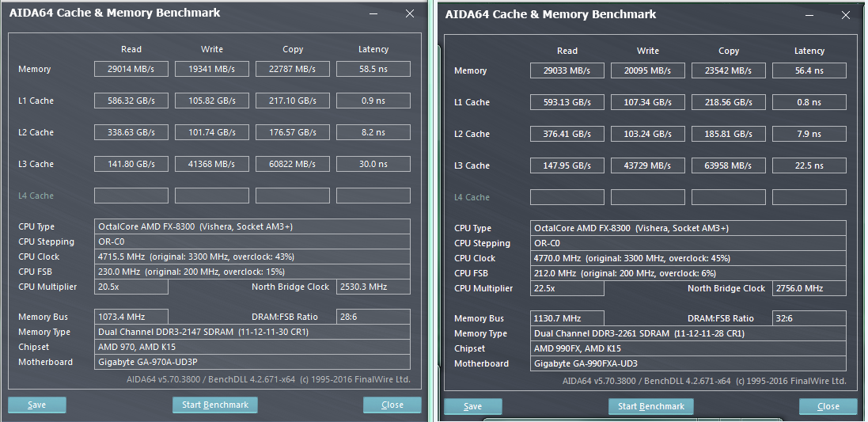Image resolution: width=868 pixels, height=422 pixels.
Task: Click Memory Bus value 1130.7 MHz
Action: (567, 318)
